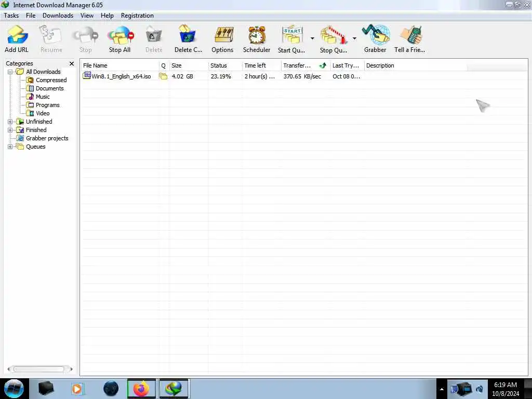Screen dimensions: 532x399
Task: Open the Scheduler alarm clock icon
Action: 257,36
